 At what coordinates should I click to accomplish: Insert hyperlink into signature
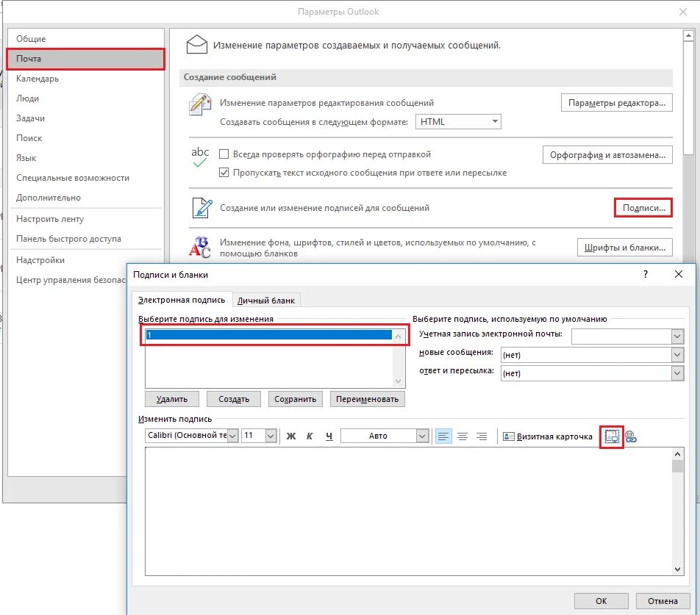(630, 436)
